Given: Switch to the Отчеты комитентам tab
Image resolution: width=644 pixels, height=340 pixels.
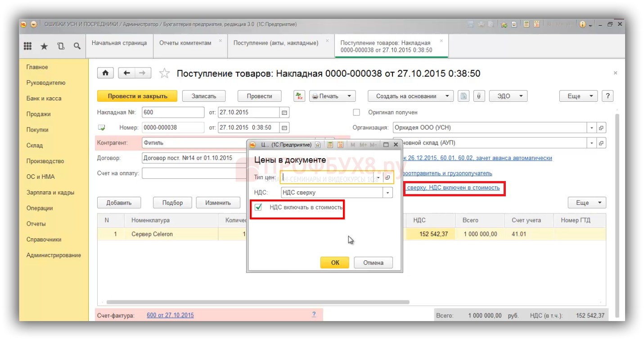Looking at the screenshot, I should (x=185, y=43).
